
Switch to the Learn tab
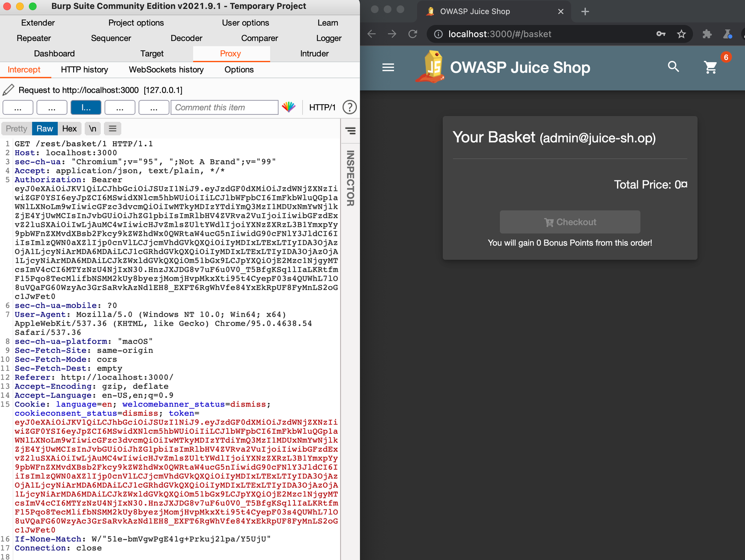point(328,23)
